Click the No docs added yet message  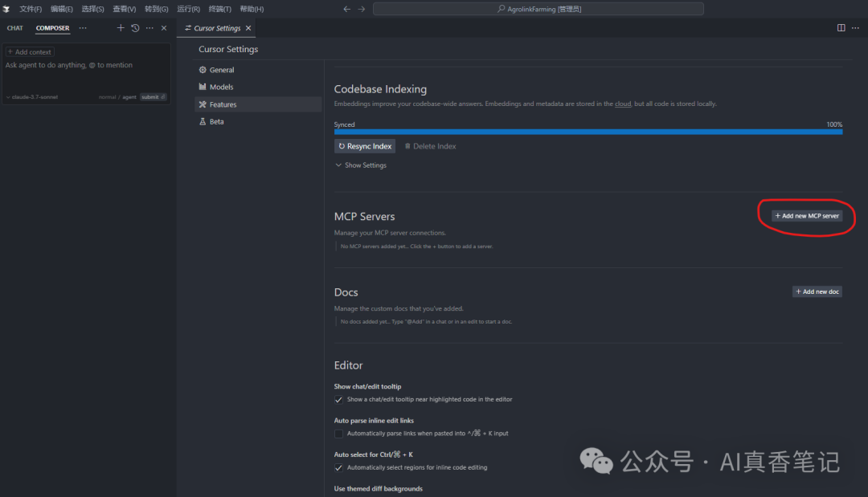(426, 322)
